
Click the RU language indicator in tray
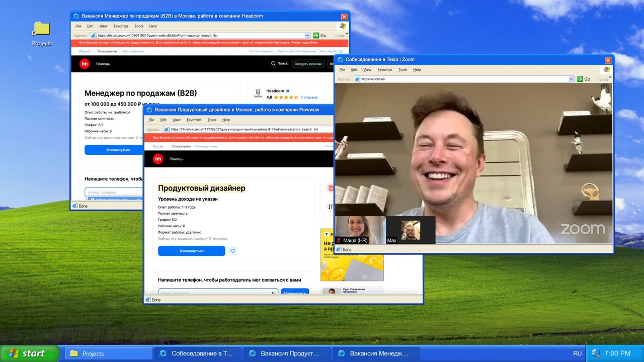tap(577, 353)
